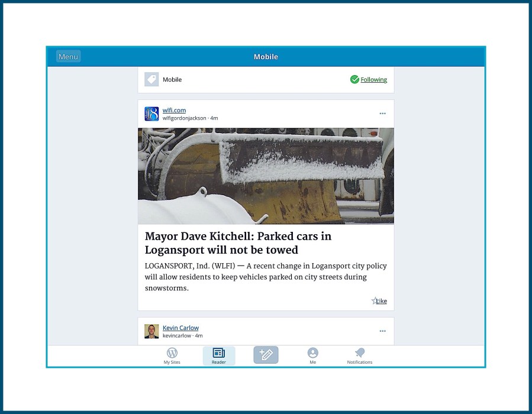532x414 pixels.
Task: Click the LOGANSPORT article excerpt text
Action: [x=266, y=277]
